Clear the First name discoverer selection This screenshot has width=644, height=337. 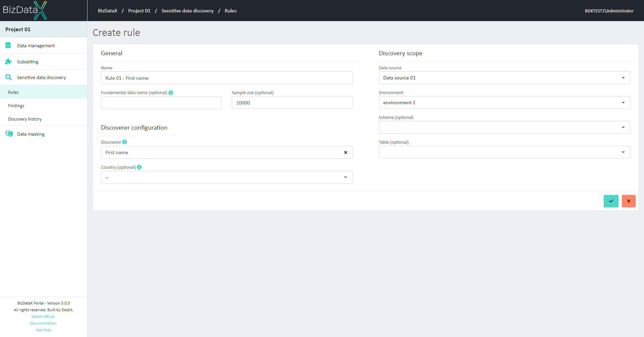click(x=345, y=152)
